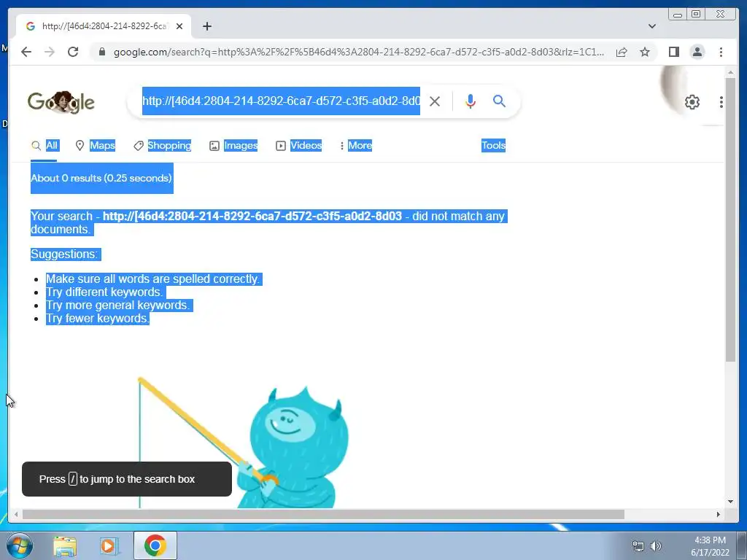747x560 pixels.
Task: Click the scroll right arrow
Action: tap(719, 514)
